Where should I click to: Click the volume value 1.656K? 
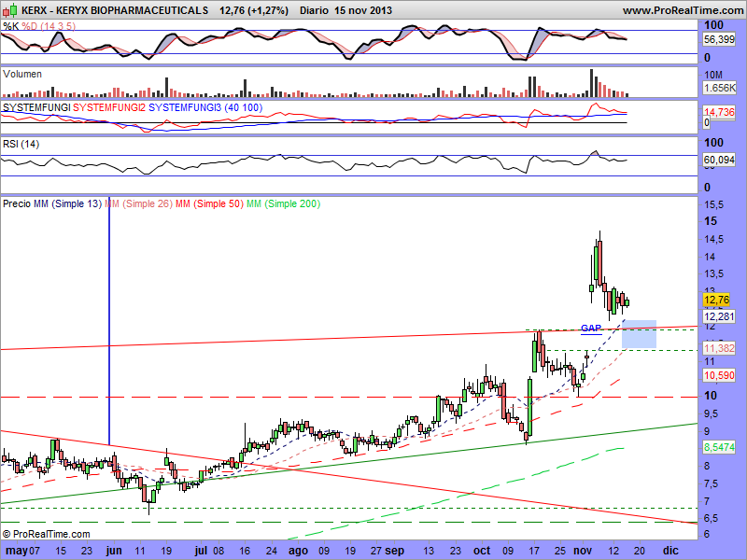click(719, 88)
